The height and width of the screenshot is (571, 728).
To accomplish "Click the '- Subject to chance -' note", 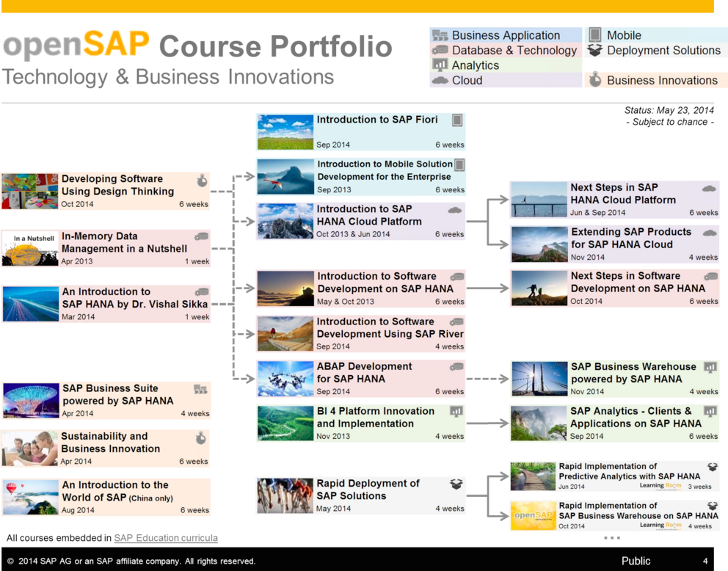I will (669, 122).
